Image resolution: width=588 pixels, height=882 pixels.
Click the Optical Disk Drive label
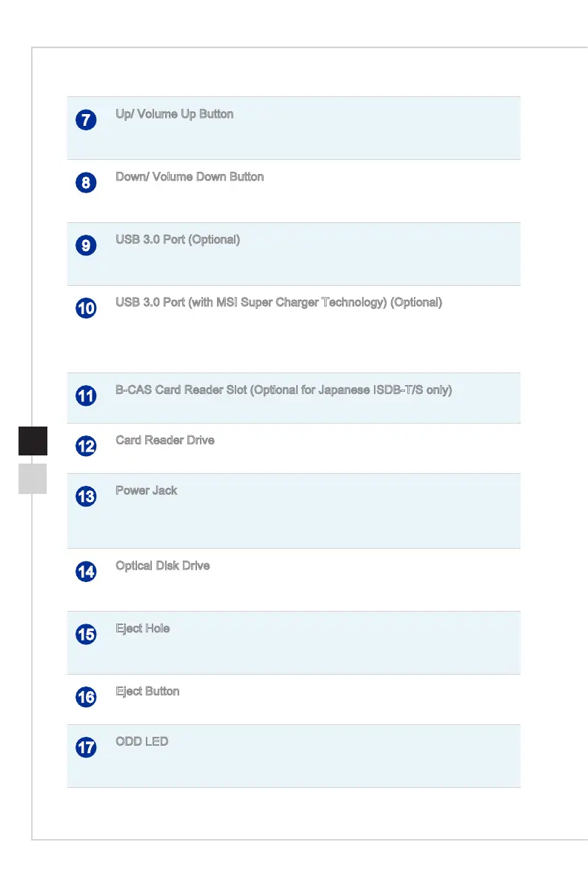[x=163, y=566]
